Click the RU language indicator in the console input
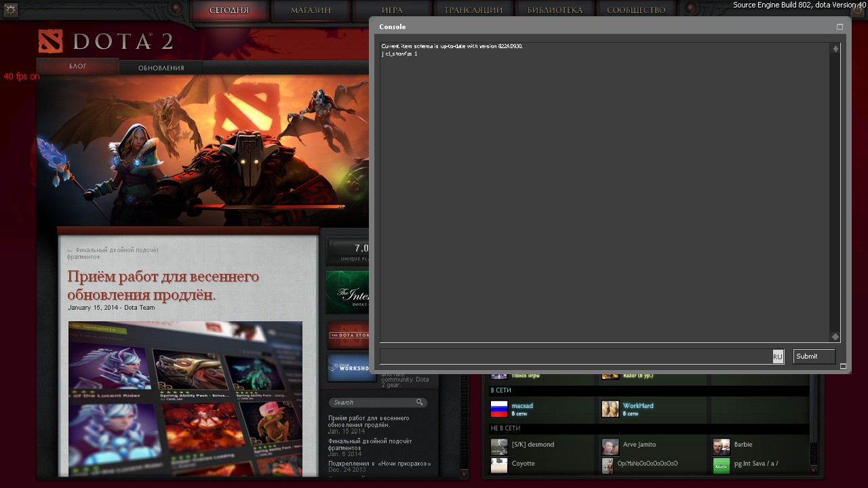Viewport: 868px width, 488px height. (x=778, y=357)
